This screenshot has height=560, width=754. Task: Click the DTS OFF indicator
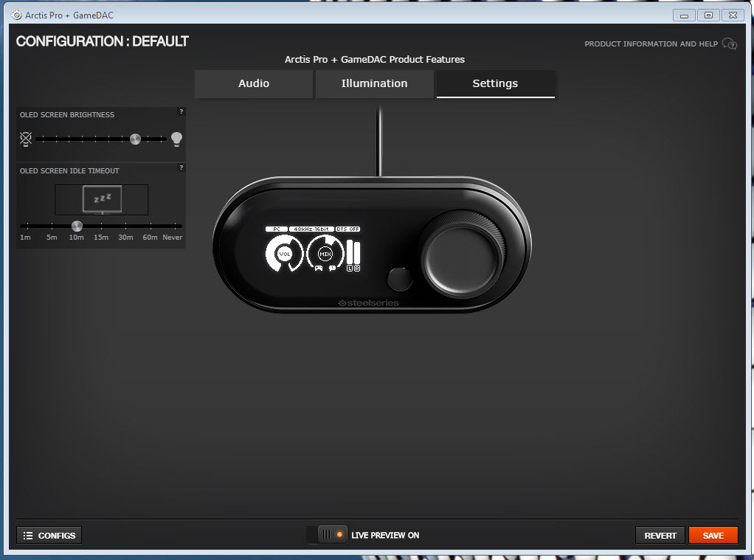click(347, 229)
